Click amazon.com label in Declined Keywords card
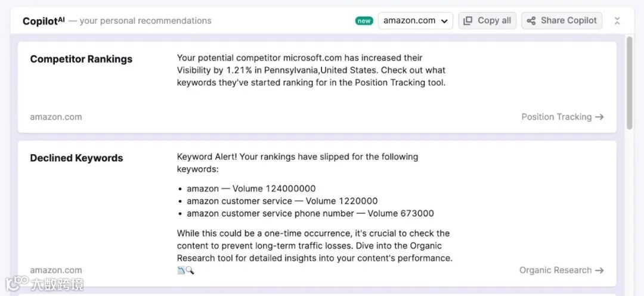 tap(56, 270)
